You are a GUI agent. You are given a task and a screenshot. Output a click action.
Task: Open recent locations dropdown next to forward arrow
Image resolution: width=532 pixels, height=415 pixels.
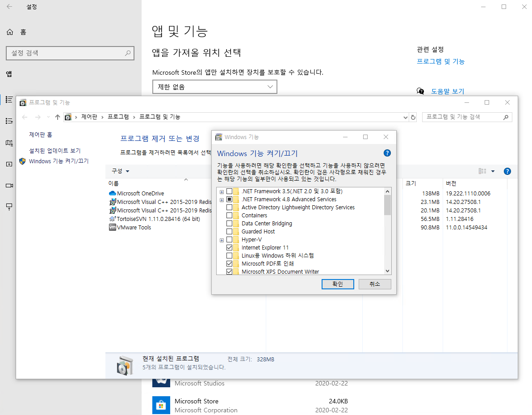click(x=49, y=117)
